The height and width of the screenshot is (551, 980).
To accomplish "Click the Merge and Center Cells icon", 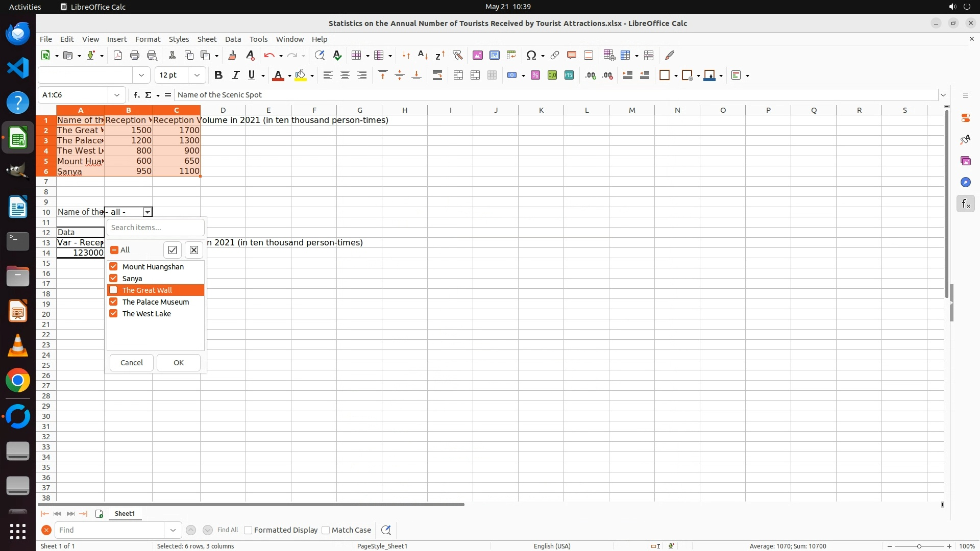I will [458, 76].
